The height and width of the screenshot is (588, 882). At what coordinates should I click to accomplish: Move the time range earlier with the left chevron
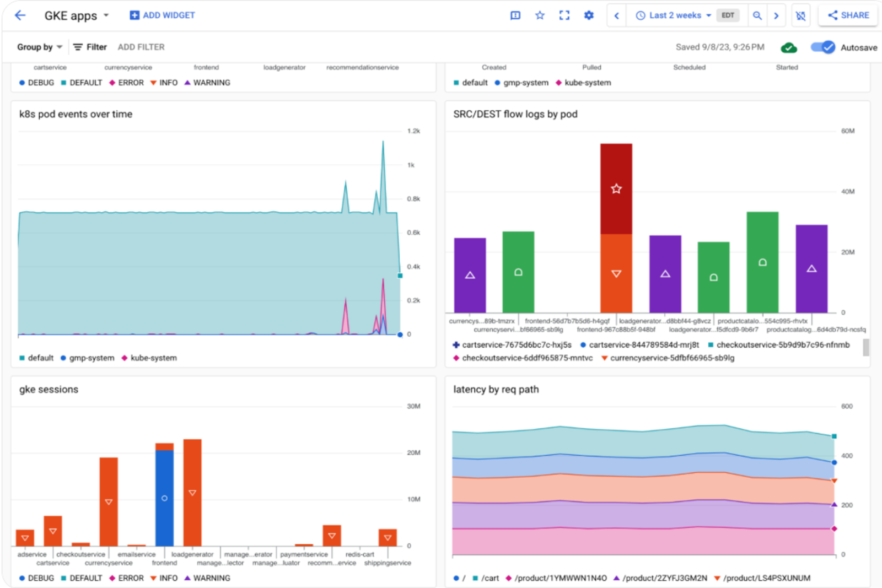pos(617,15)
